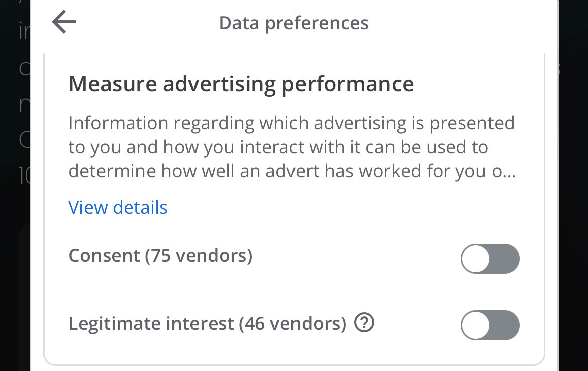Open the View details link
The image size is (588, 371).
point(118,207)
